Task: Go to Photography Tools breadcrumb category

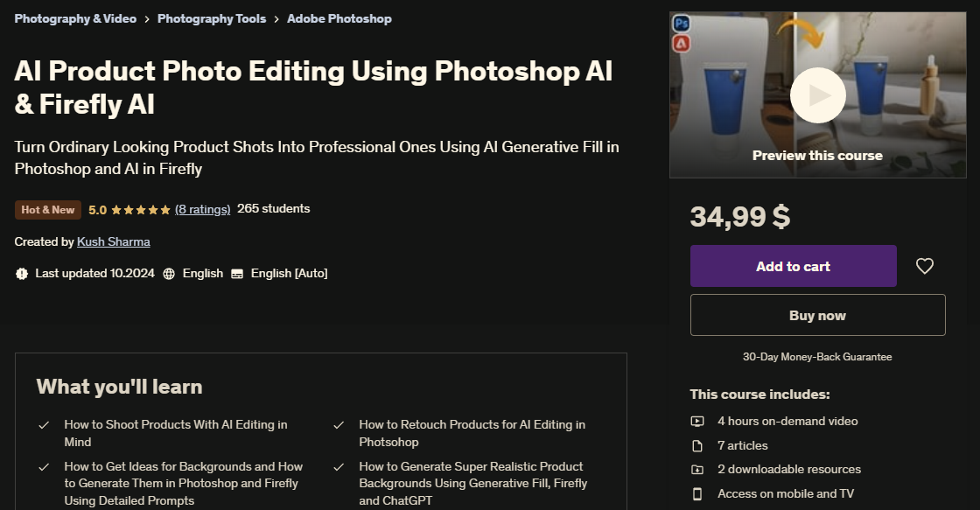Action: [x=212, y=18]
